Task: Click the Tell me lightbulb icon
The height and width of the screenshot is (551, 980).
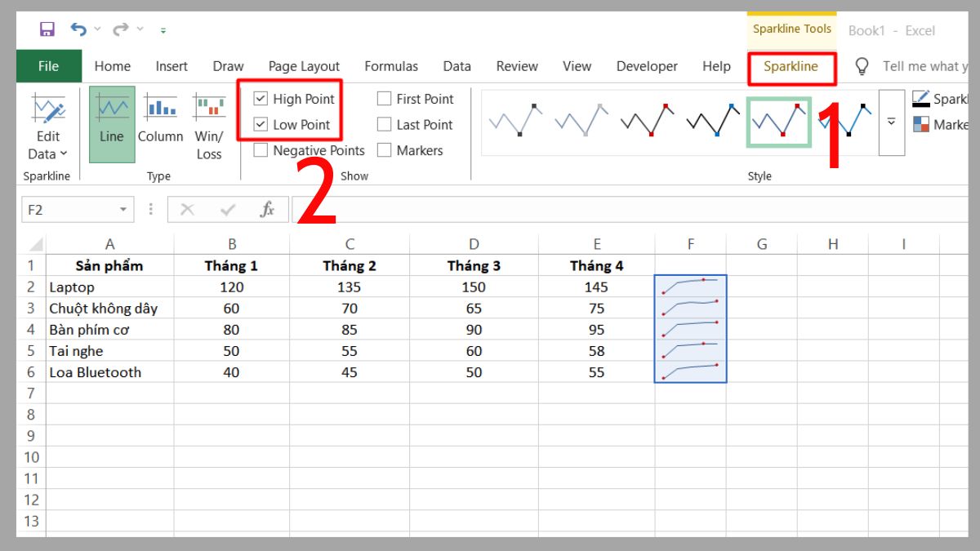Action: [861, 66]
